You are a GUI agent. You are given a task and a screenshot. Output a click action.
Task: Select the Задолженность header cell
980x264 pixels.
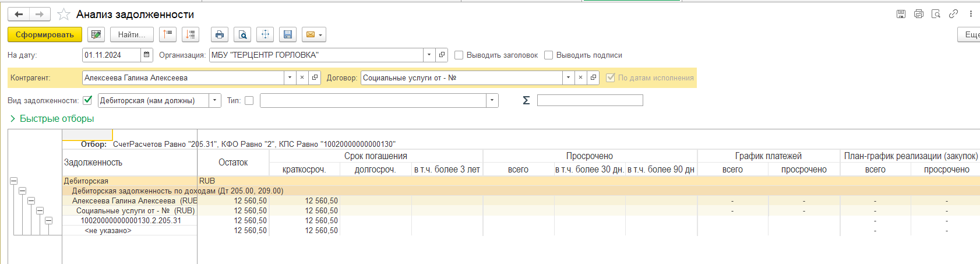130,163
